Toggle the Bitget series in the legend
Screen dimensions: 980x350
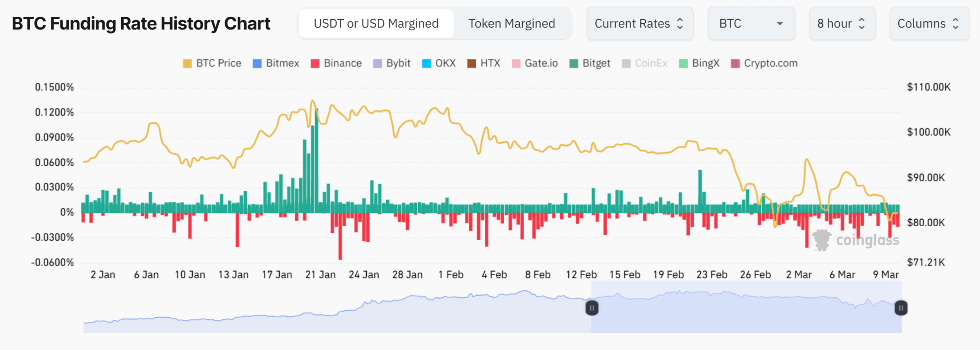coord(590,63)
